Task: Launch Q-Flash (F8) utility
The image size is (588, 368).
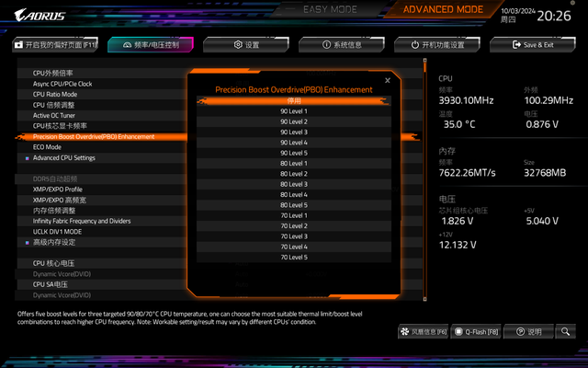Action: coord(476,331)
